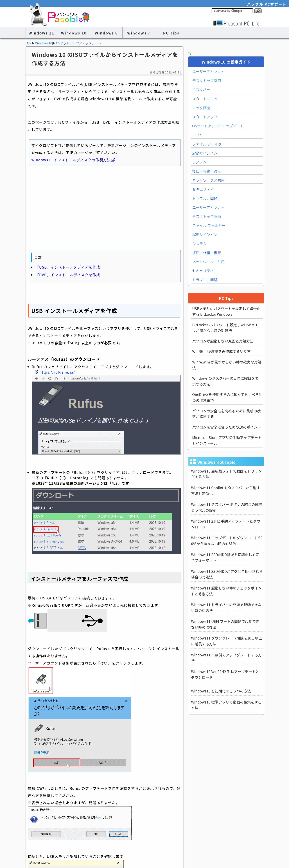This screenshot has width=289, height=868.
Task: Click the USB memory stick illustration
Action: tap(68, 620)
